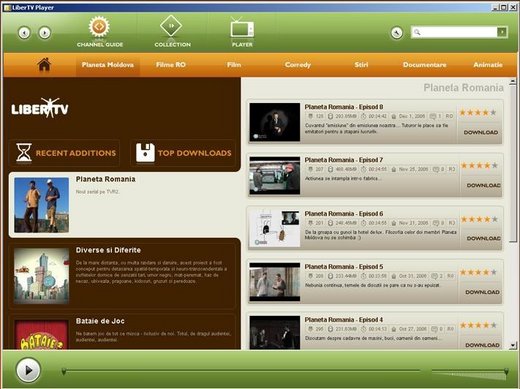Select the Animatie tab
The image size is (520, 389).
(488, 65)
